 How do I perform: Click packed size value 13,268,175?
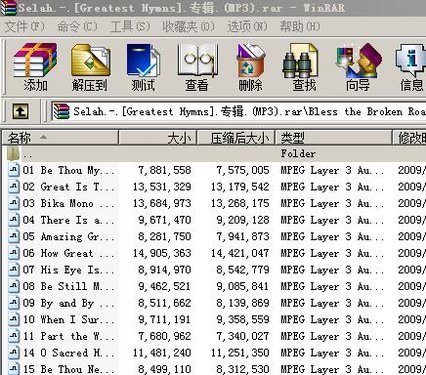[240, 204]
